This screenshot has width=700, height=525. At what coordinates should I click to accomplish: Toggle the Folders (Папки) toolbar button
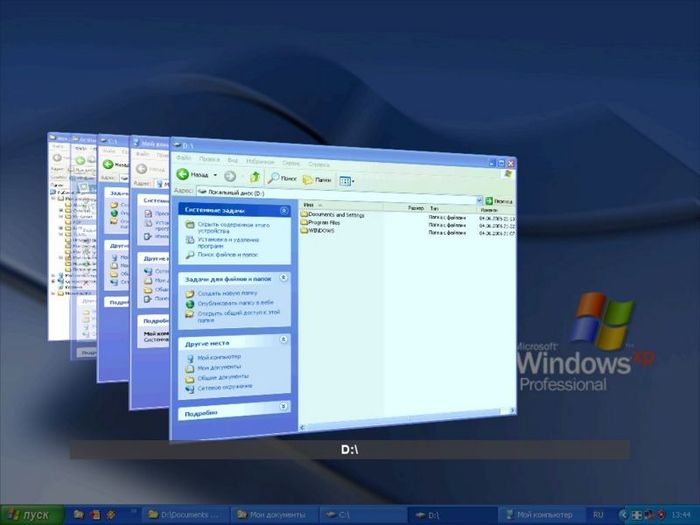(317, 179)
